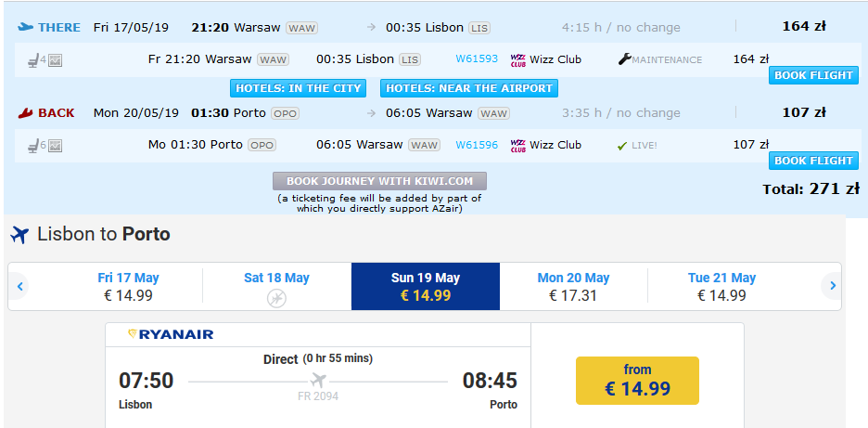Image resolution: width=868 pixels, height=428 pixels.
Task: Click seat icon on Warsaw-Lisbon flight row
Action: pyautogui.click(x=33, y=59)
